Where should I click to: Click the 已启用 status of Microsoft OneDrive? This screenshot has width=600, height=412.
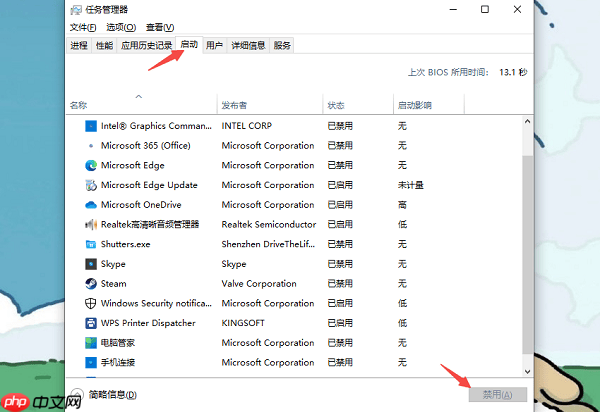[340, 205]
